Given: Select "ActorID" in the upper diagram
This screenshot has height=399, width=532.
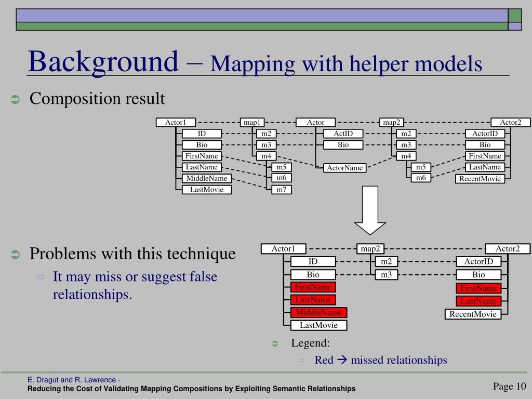Looking at the screenshot, I should pyautogui.click(x=485, y=134).
